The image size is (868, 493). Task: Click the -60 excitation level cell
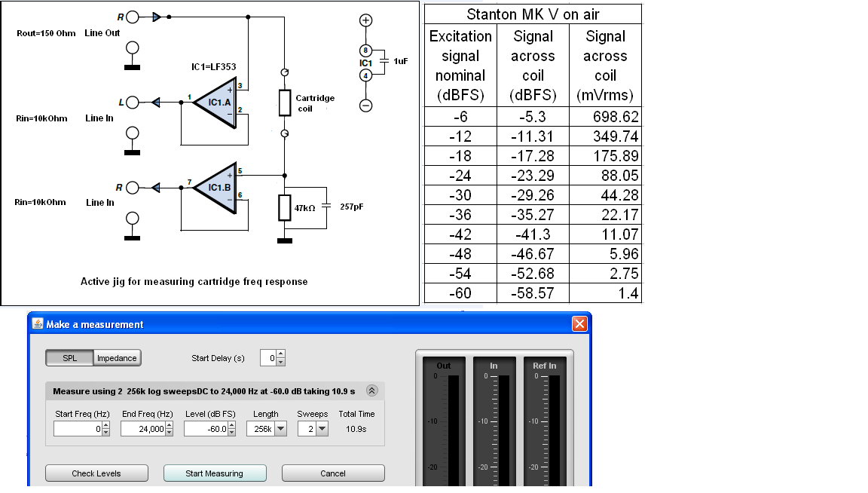[460, 293]
